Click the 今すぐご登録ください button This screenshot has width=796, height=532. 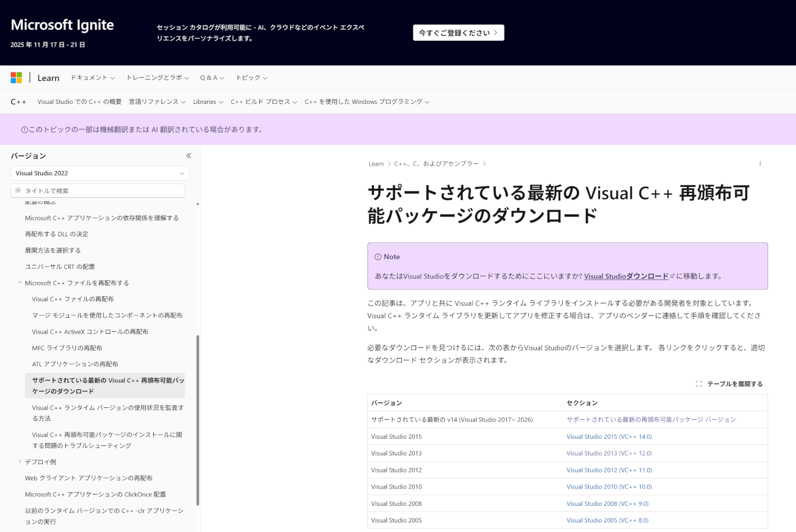tap(458, 33)
